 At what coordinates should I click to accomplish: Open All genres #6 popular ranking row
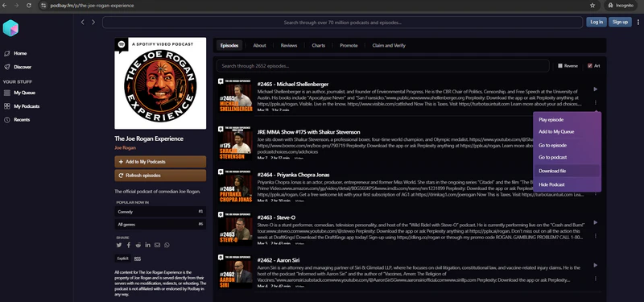click(x=160, y=225)
